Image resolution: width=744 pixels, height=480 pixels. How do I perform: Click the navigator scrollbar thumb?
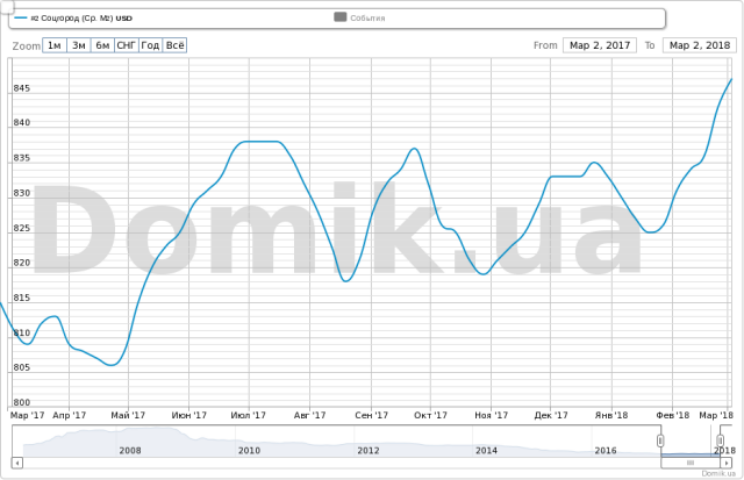coord(691,463)
